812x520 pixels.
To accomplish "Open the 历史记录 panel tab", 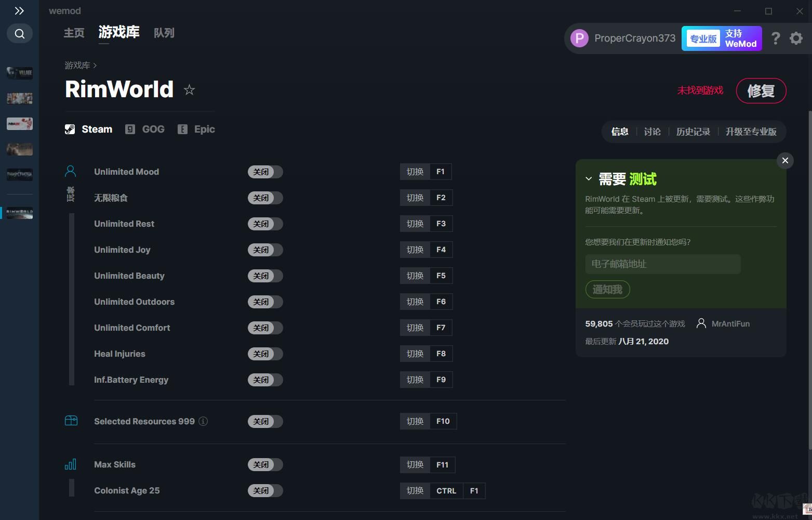I will point(693,132).
